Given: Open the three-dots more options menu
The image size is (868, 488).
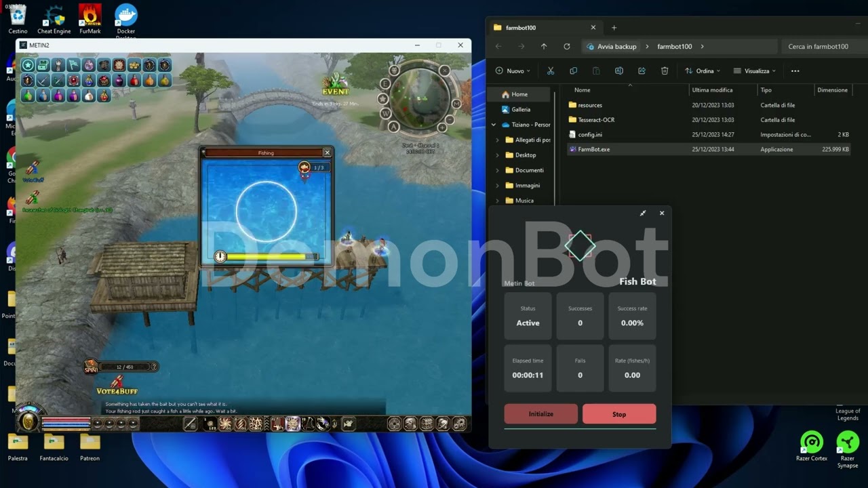Looking at the screenshot, I should coord(795,70).
